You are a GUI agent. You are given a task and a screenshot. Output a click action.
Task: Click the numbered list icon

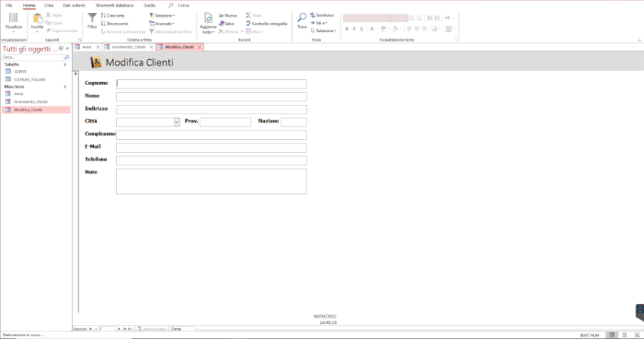(x=420, y=18)
